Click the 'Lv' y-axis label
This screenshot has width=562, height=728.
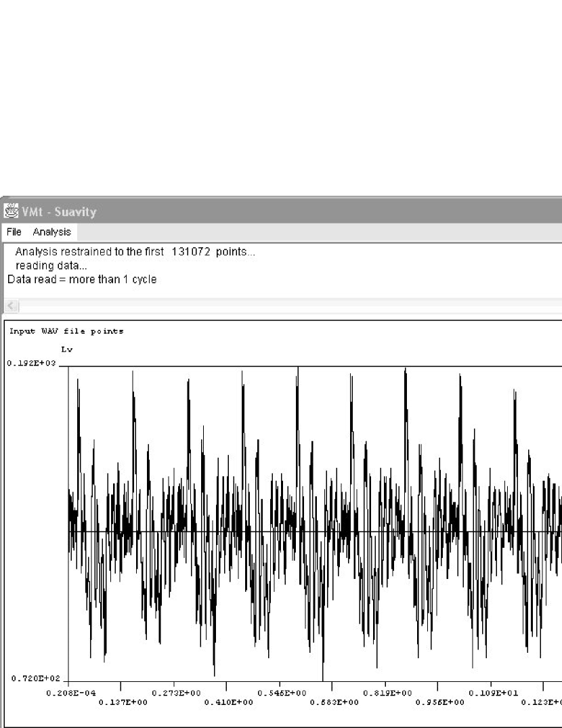[67, 349]
